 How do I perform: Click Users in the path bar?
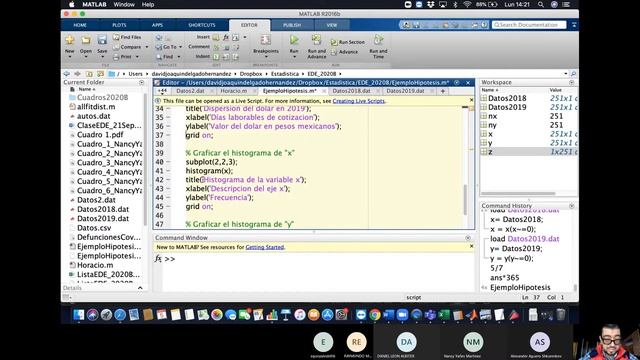[x=136, y=74]
